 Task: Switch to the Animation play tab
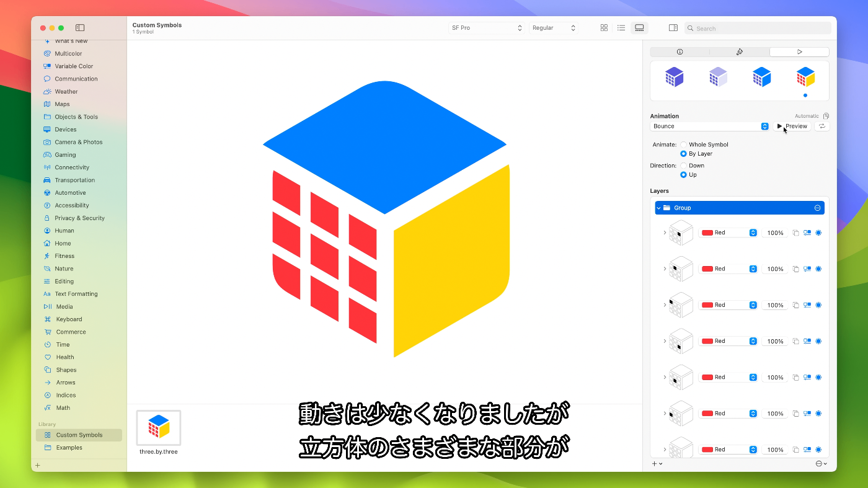(799, 52)
